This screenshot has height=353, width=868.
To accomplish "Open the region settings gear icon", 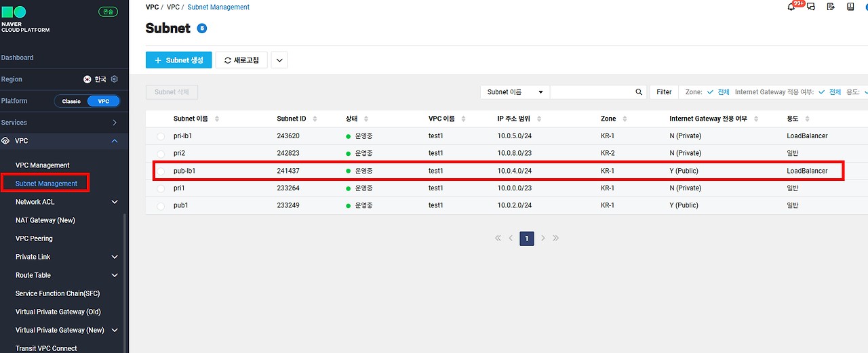I will pyautogui.click(x=115, y=79).
